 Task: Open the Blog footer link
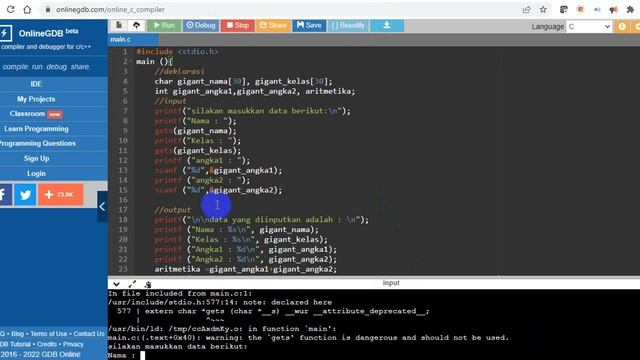[18, 334]
